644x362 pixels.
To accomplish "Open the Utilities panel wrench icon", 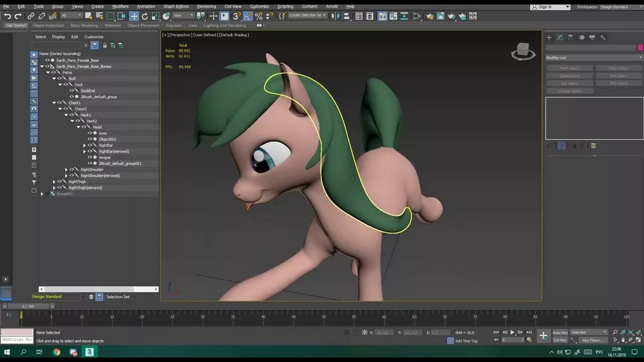I will (603, 37).
